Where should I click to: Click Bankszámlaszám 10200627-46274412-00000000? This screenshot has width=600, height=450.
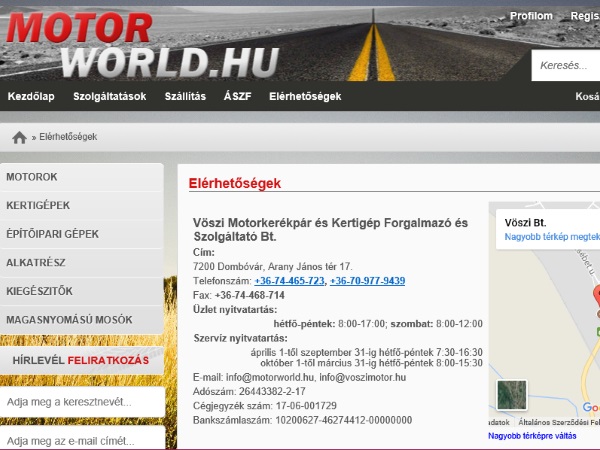pos(302,420)
